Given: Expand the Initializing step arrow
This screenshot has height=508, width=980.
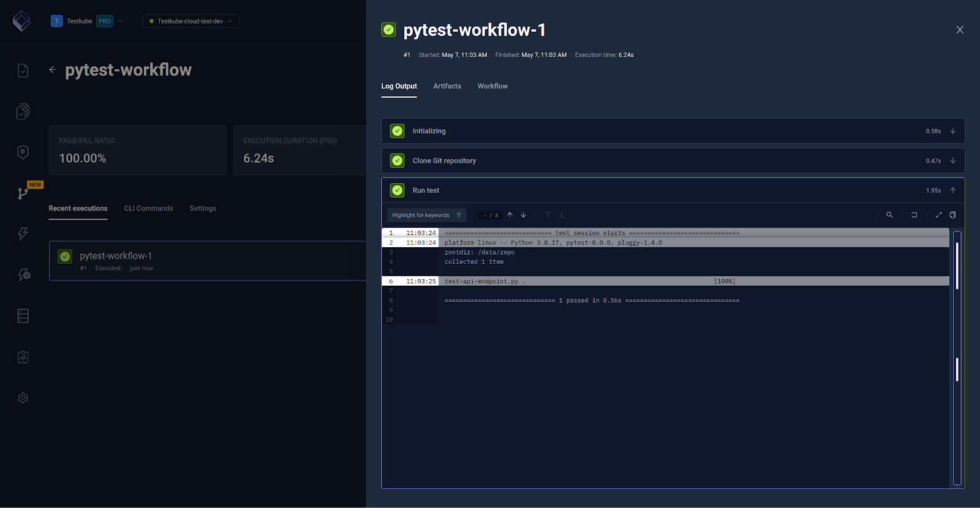Looking at the screenshot, I should pyautogui.click(x=952, y=131).
